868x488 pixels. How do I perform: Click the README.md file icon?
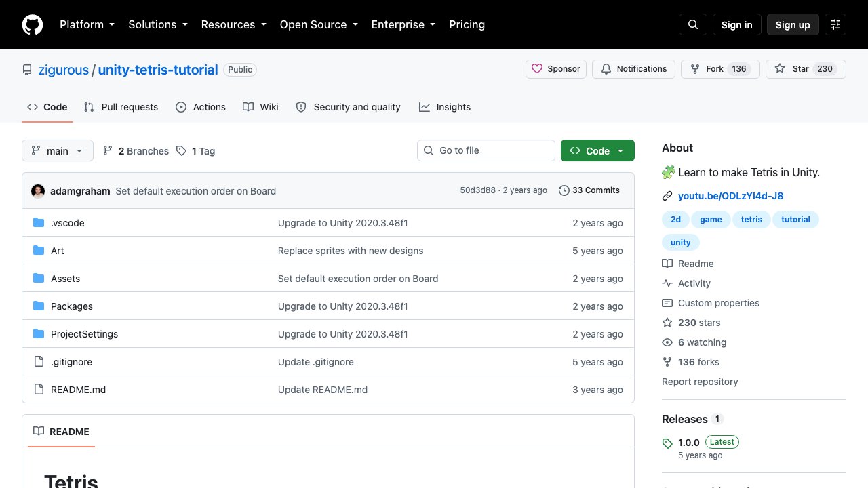tap(39, 390)
